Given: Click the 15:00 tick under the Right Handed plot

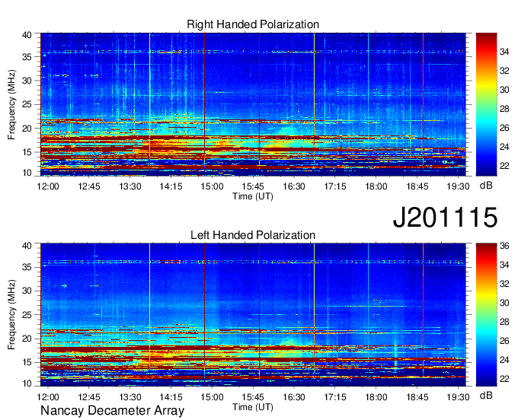Looking at the screenshot, I should pos(212,186).
